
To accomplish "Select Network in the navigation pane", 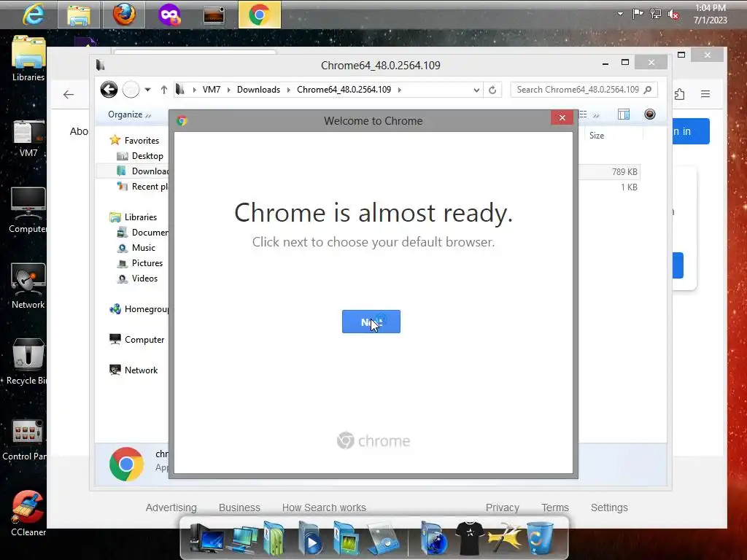I will [141, 370].
